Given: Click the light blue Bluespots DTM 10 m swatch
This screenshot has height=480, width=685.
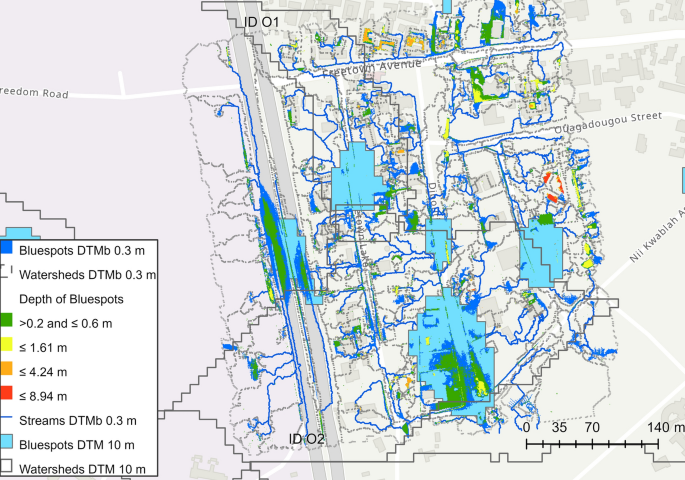Looking at the screenshot, I should [x=6, y=442].
